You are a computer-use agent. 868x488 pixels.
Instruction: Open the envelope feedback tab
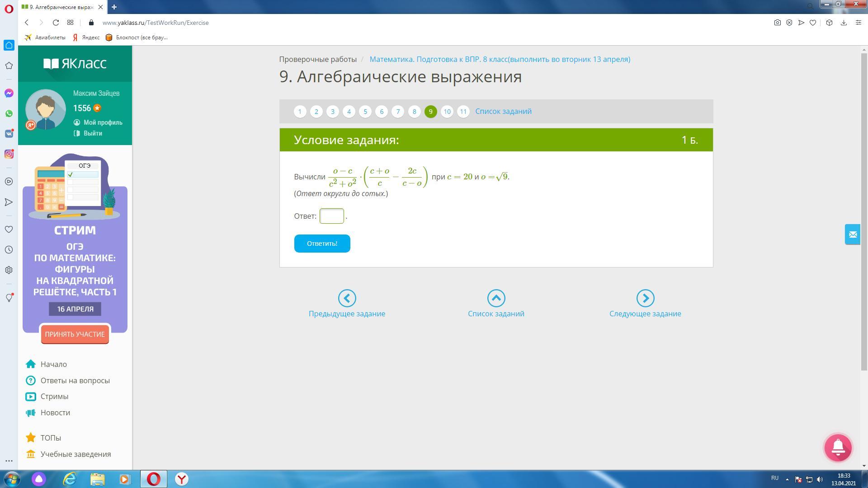click(853, 235)
